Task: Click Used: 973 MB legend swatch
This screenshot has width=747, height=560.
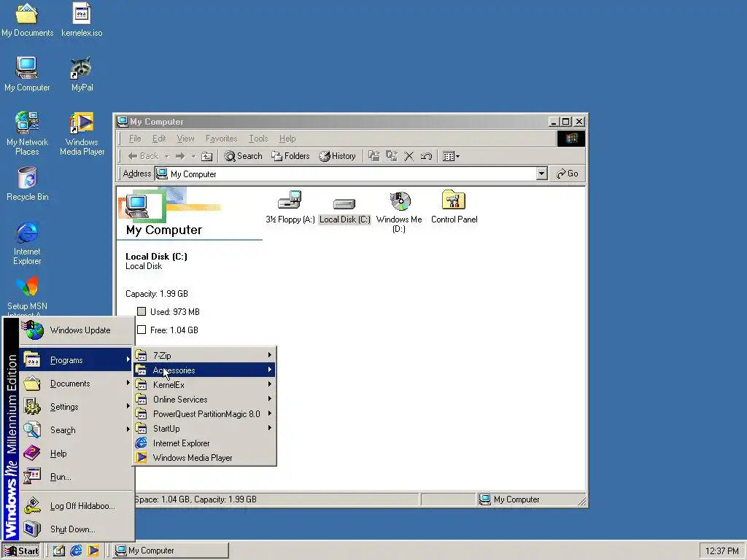Action: point(142,311)
